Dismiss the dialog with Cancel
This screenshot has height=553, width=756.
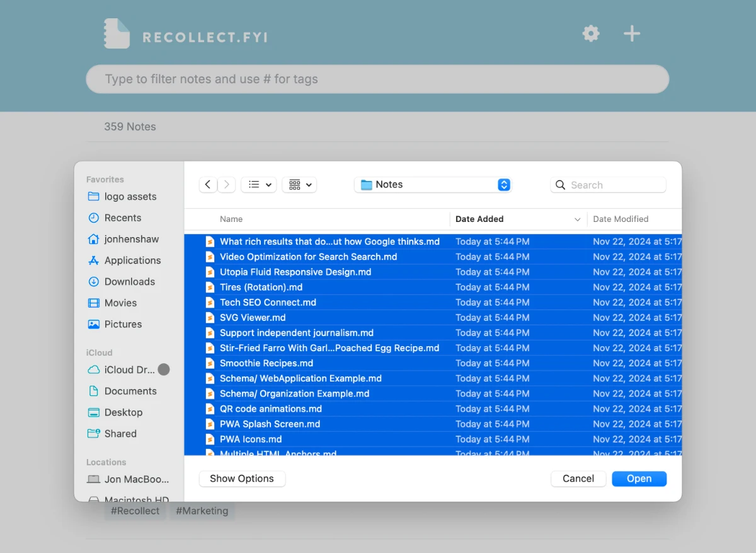point(578,479)
